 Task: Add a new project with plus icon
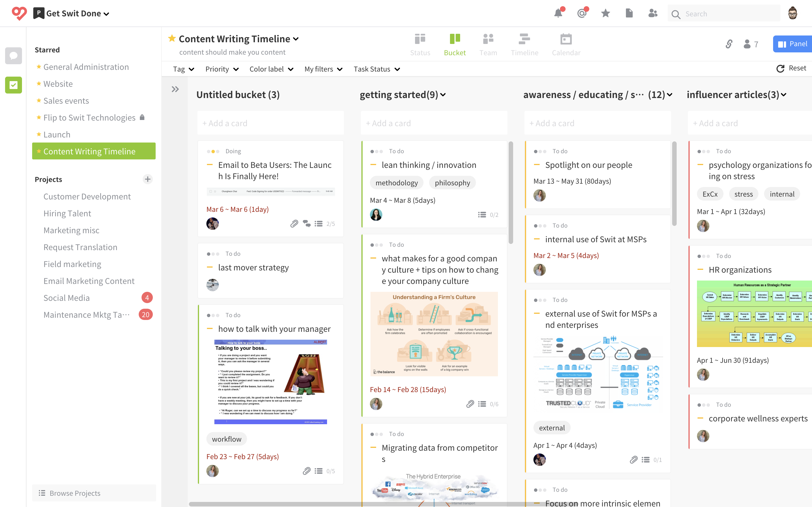148,179
